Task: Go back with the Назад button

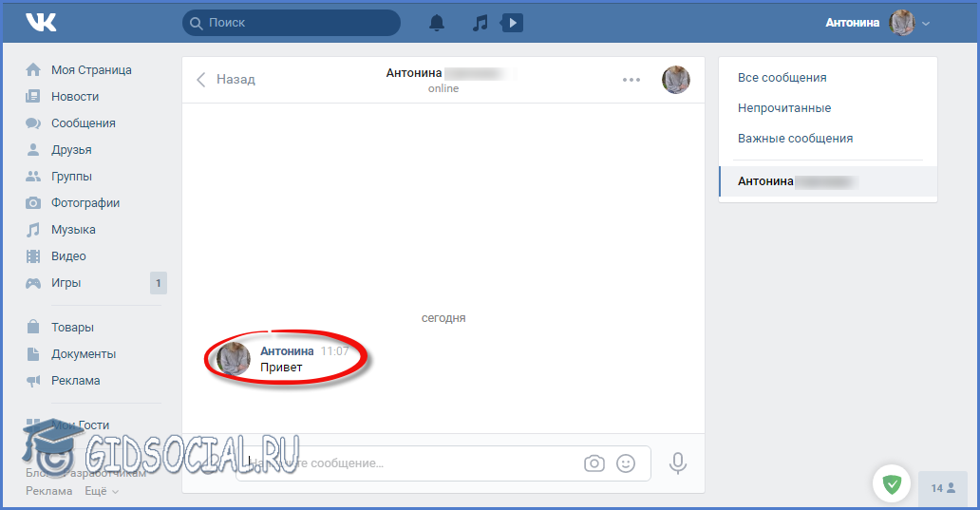Action: click(226, 80)
